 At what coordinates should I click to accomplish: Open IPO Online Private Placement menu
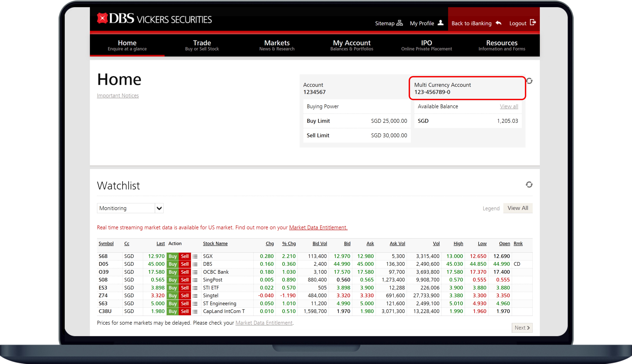coord(426,45)
